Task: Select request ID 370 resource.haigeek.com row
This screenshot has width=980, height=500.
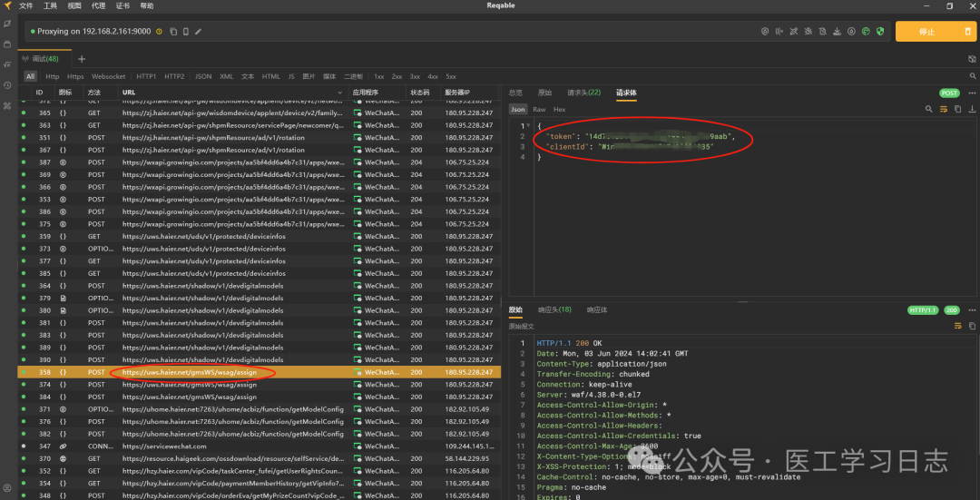Action: [260, 459]
